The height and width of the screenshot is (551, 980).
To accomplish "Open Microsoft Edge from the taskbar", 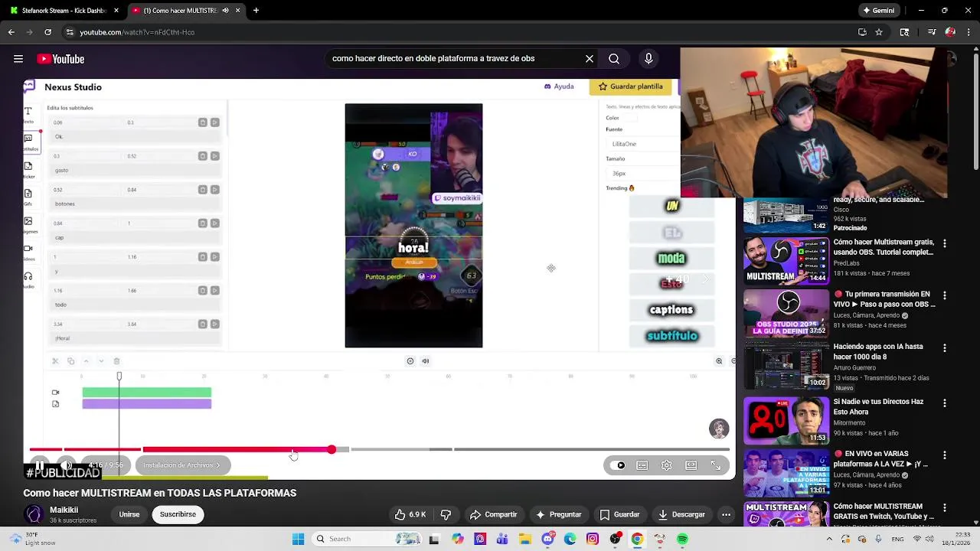I will (570, 539).
